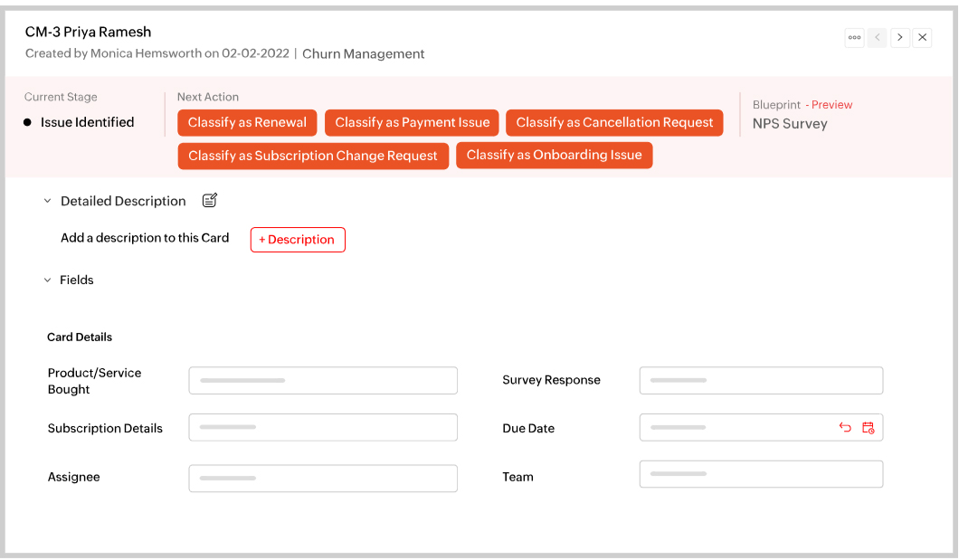This screenshot has height=560, width=959.
Task: Click the Churn Management board name
Action: tap(364, 53)
